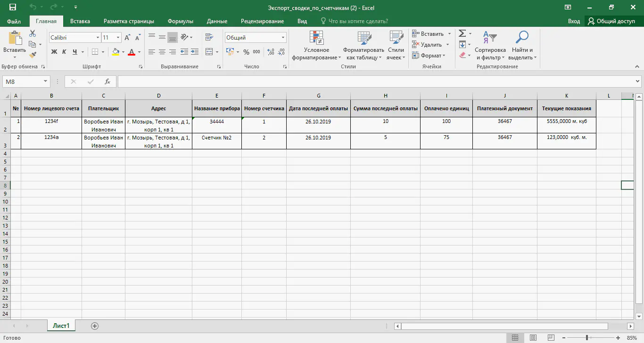The width and height of the screenshot is (644, 343).
Task: Click the Save icon in title bar
Action: [x=13, y=8]
